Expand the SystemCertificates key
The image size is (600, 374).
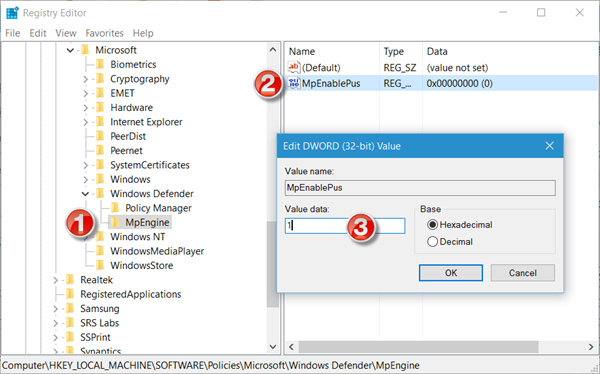pyautogui.click(x=85, y=165)
